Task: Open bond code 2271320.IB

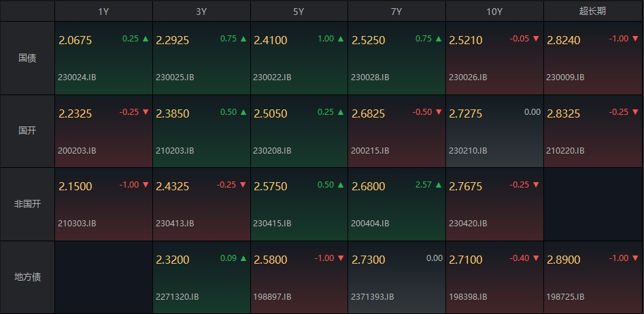Action: (x=177, y=296)
